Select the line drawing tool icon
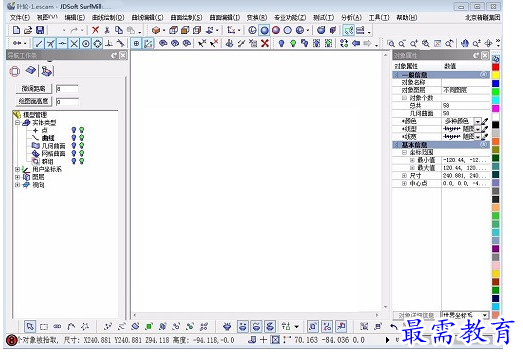 (x=39, y=43)
